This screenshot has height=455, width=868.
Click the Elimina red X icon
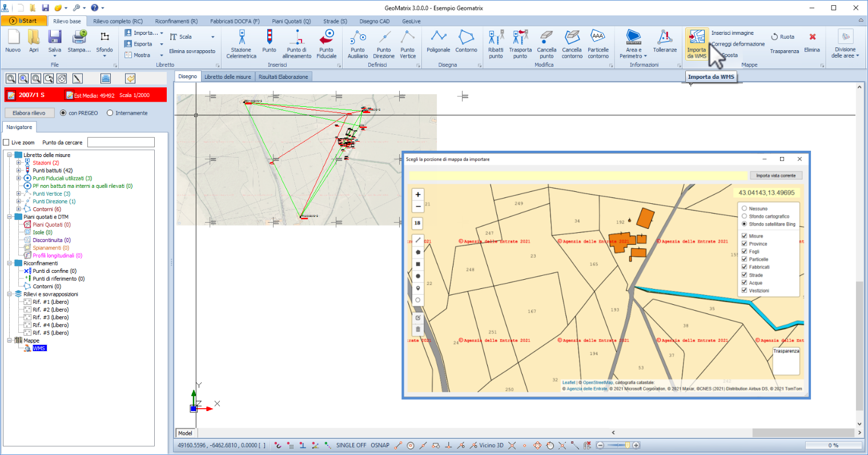[812, 37]
